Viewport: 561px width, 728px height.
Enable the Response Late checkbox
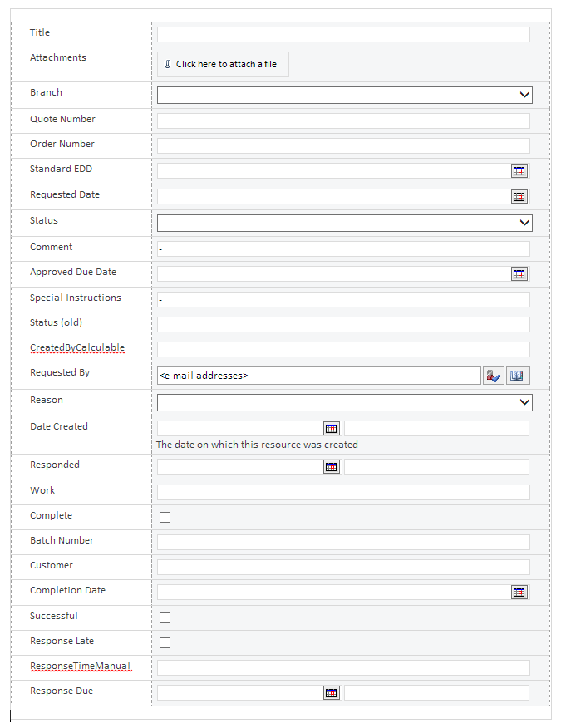pyautogui.click(x=165, y=642)
